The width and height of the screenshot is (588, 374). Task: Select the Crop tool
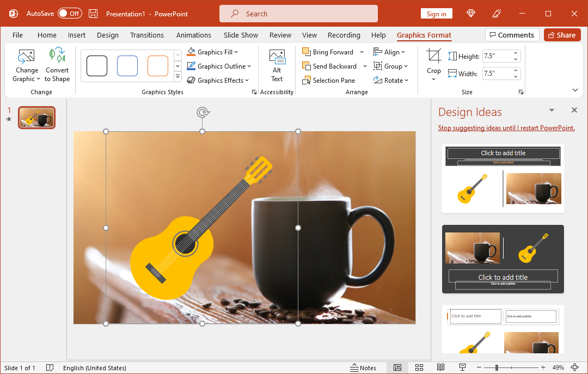coord(434,56)
